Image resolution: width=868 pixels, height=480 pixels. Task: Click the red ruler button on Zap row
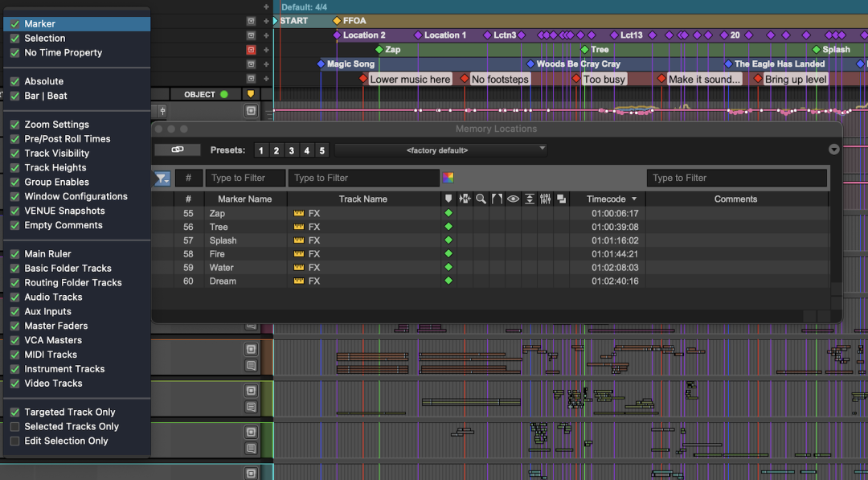251,50
